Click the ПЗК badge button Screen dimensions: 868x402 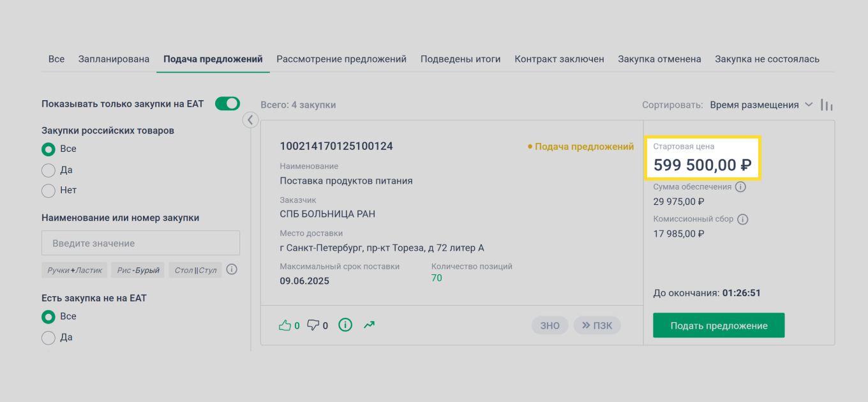pos(597,325)
